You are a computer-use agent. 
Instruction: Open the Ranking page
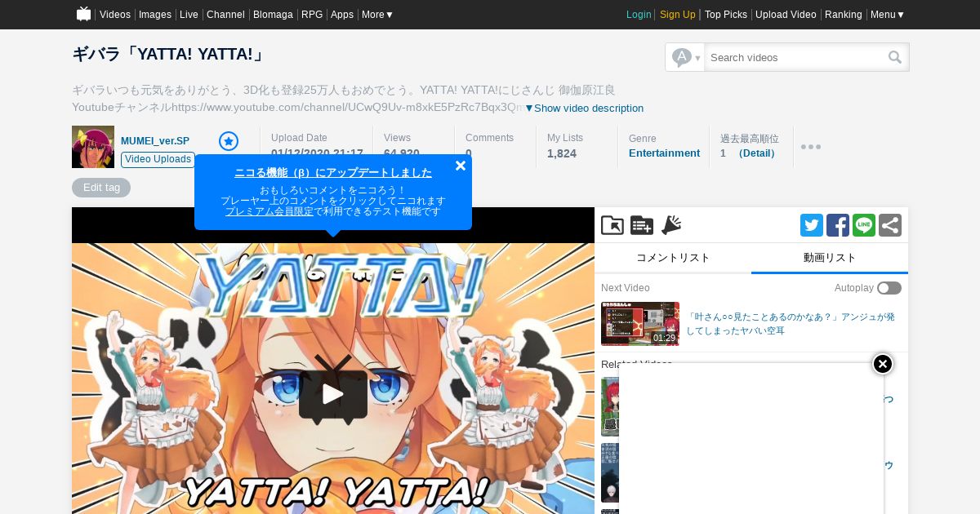(844, 15)
